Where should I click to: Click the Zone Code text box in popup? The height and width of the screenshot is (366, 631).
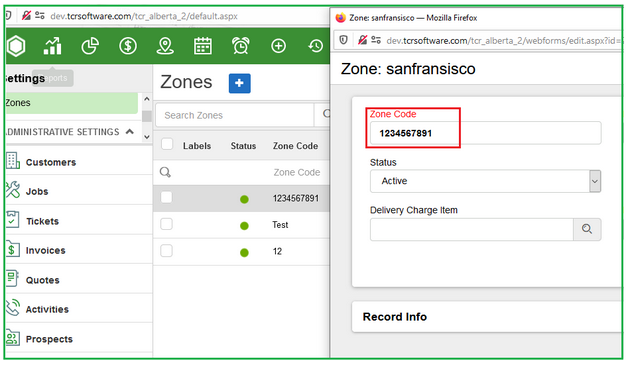click(x=485, y=133)
